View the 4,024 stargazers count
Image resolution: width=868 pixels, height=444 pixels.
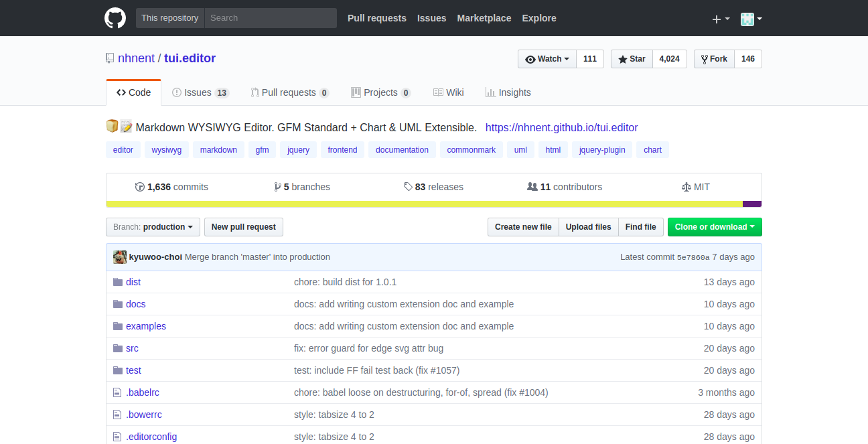670,59
